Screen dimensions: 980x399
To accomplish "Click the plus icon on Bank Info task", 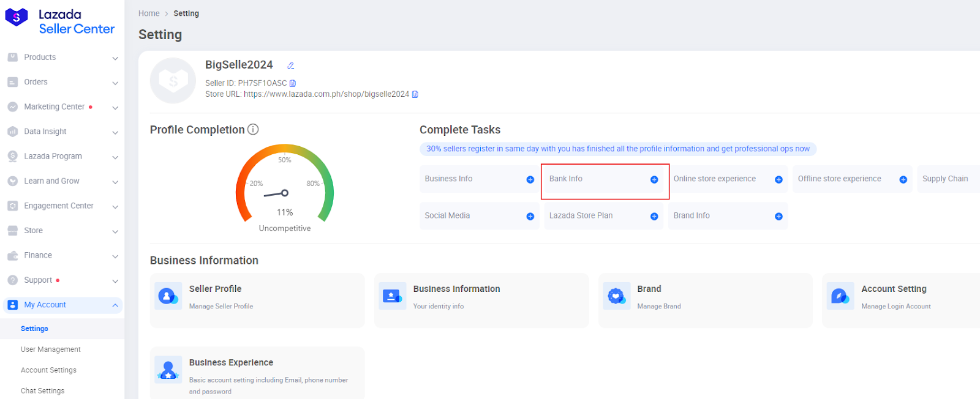I will click(654, 179).
